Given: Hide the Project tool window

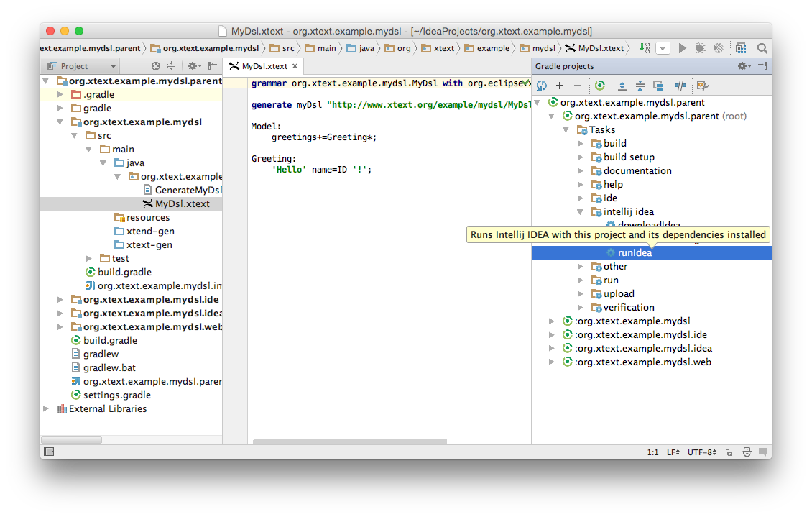Looking at the screenshot, I should click(212, 65).
